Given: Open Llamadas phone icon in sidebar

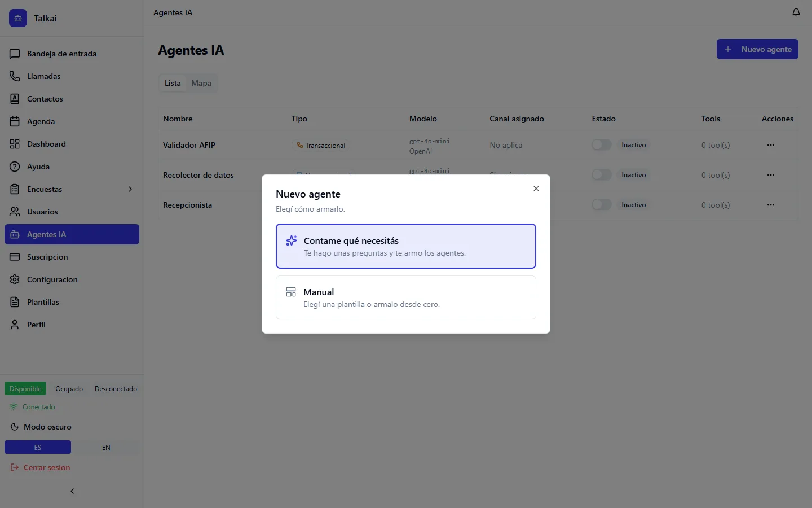Looking at the screenshot, I should coord(15,76).
